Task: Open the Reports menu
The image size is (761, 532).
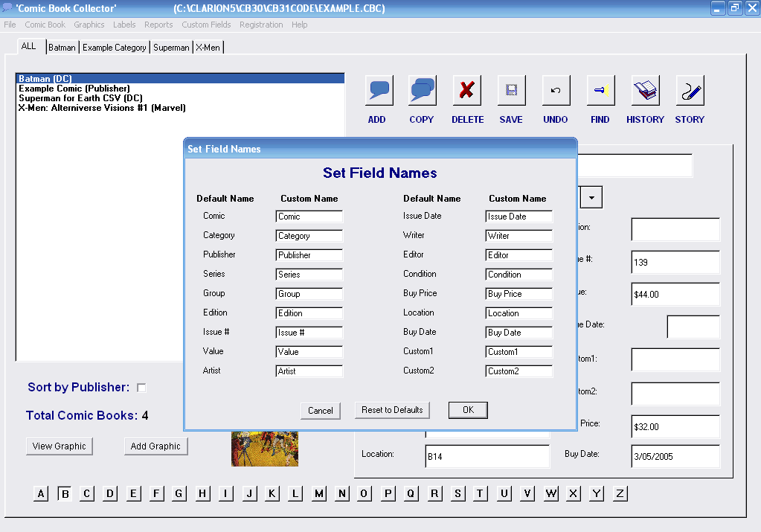Action: pyautogui.click(x=158, y=24)
